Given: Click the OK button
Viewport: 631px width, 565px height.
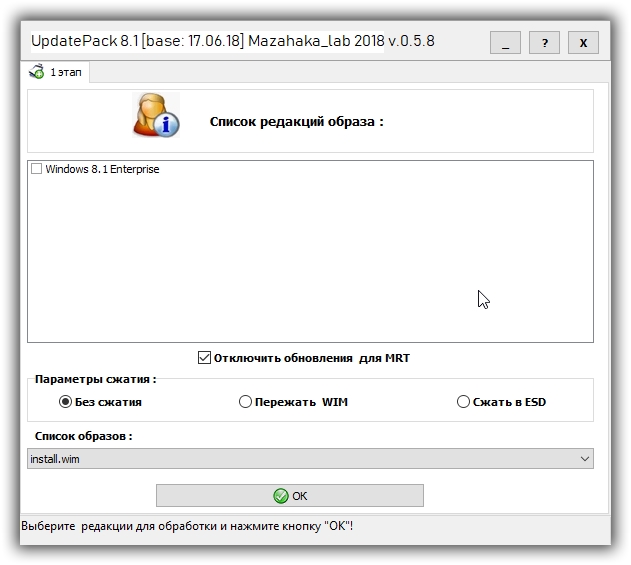Looking at the screenshot, I should (x=290, y=496).
